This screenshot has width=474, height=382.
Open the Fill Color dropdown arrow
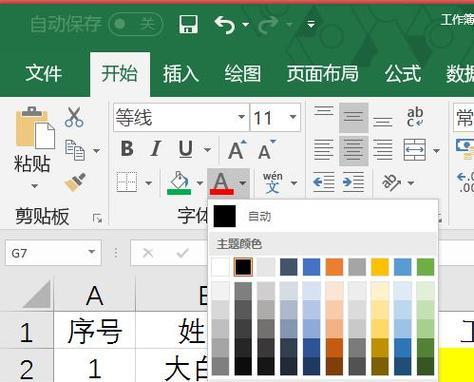click(x=200, y=183)
